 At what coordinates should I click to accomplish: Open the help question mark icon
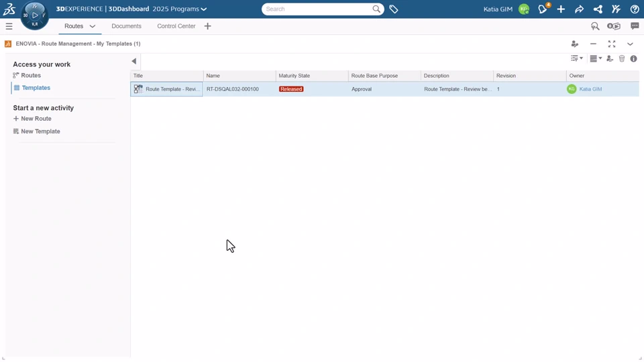coord(635,9)
